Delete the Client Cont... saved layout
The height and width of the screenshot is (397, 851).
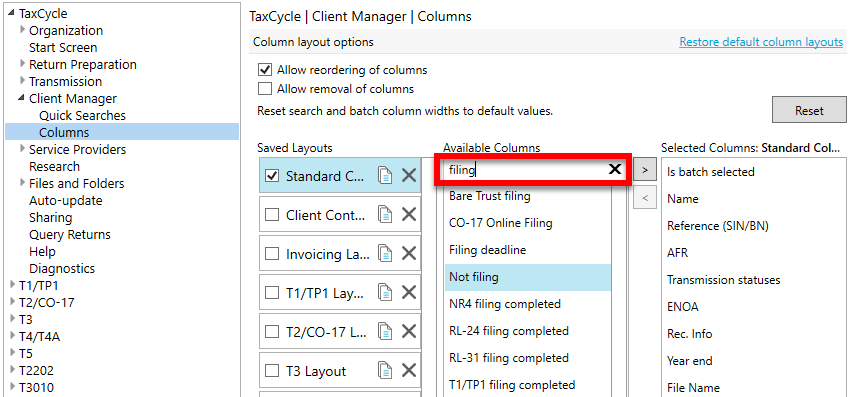(409, 215)
